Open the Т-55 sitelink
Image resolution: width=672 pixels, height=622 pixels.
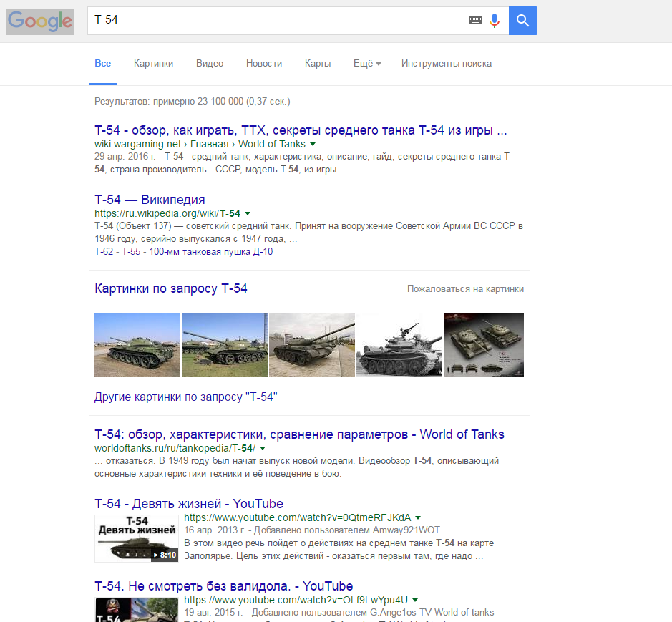point(131,252)
